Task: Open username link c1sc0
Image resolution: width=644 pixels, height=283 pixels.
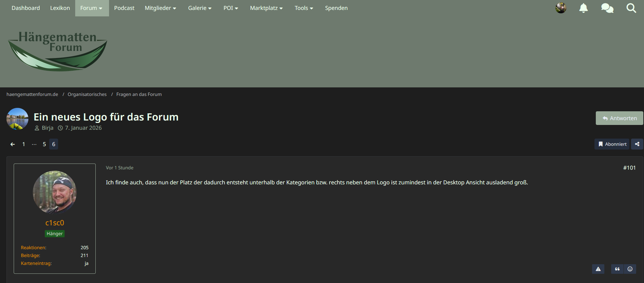Action: 55,223
